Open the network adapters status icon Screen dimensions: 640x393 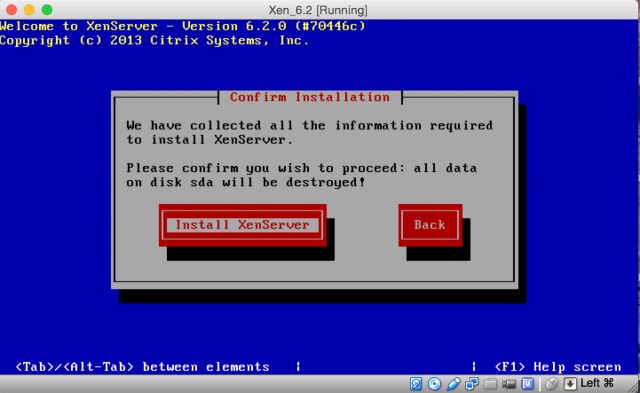coord(472,384)
